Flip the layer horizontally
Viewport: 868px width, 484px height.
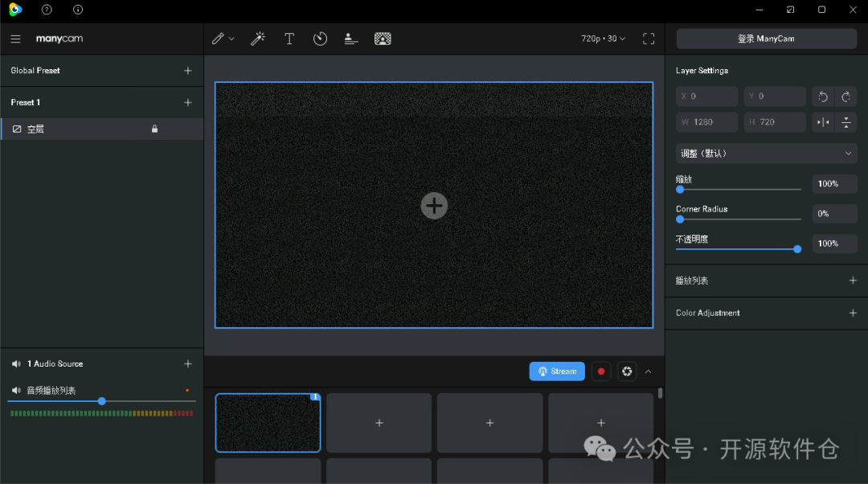[x=823, y=122]
